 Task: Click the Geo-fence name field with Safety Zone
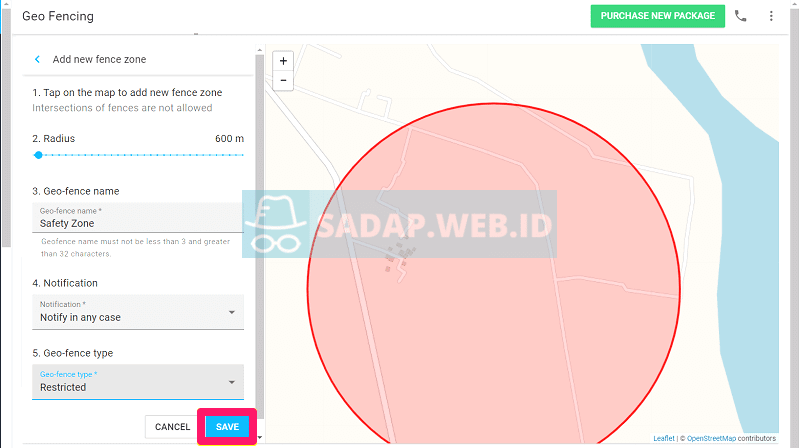(x=138, y=218)
